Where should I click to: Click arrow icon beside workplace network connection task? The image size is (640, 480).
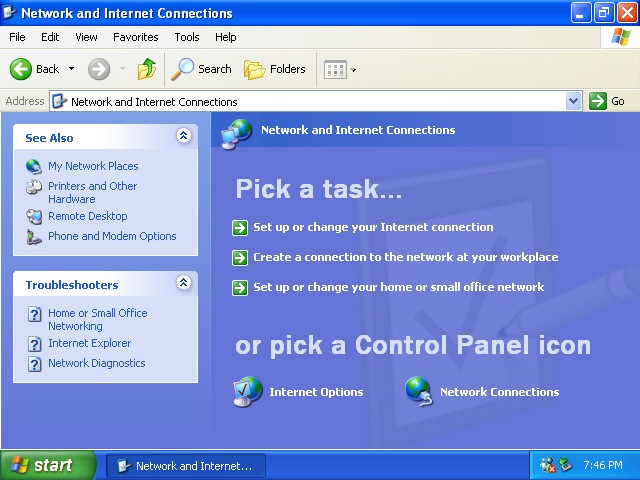[240, 258]
